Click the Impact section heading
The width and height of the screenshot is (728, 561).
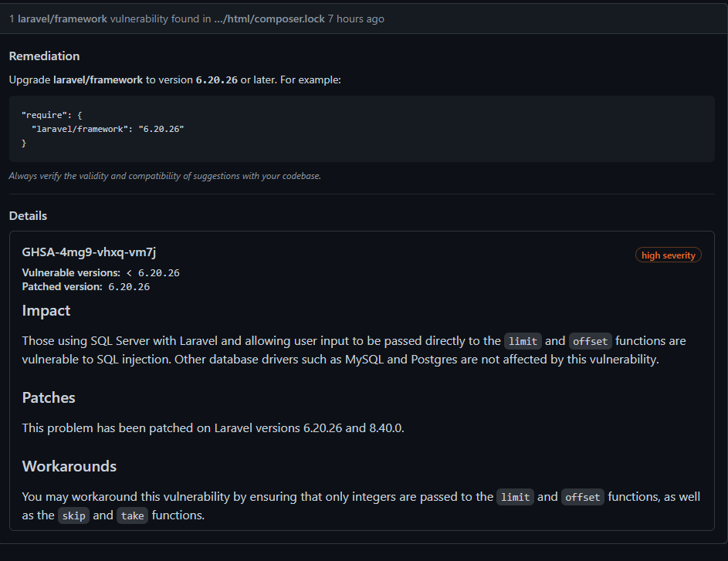(46, 311)
